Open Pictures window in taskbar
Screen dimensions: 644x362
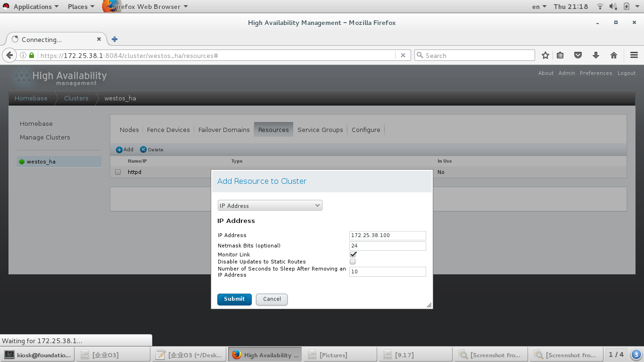click(340, 355)
